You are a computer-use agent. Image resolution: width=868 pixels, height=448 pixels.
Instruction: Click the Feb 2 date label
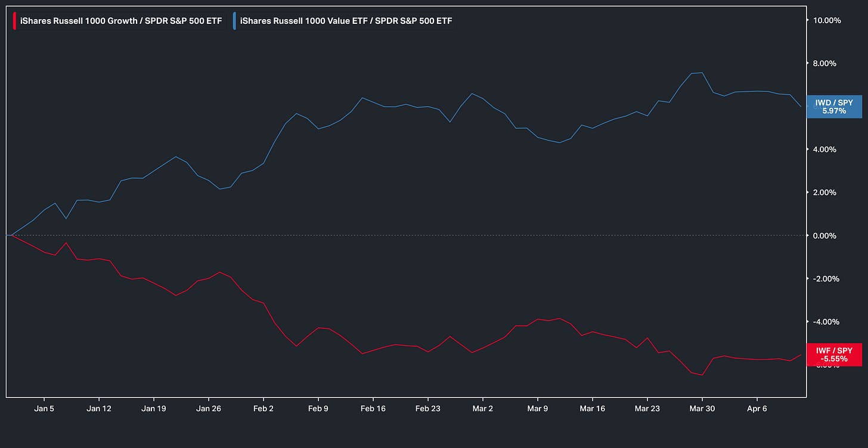(x=263, y=409)
